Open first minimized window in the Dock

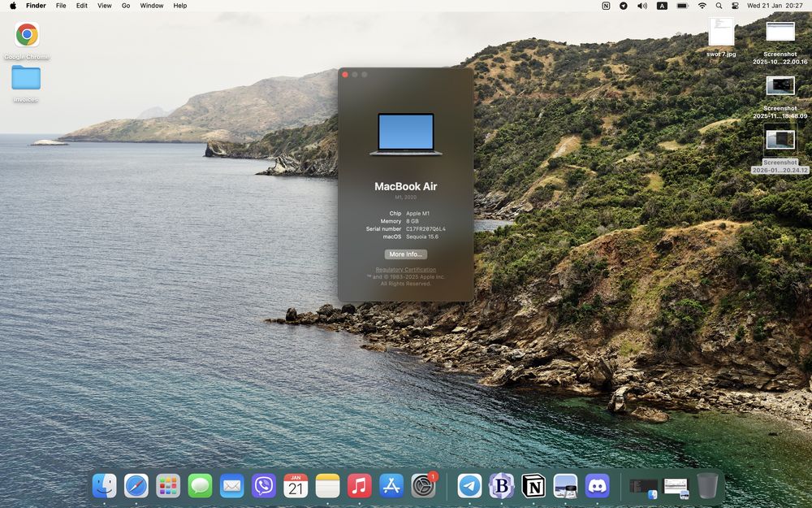pos(644,488)
